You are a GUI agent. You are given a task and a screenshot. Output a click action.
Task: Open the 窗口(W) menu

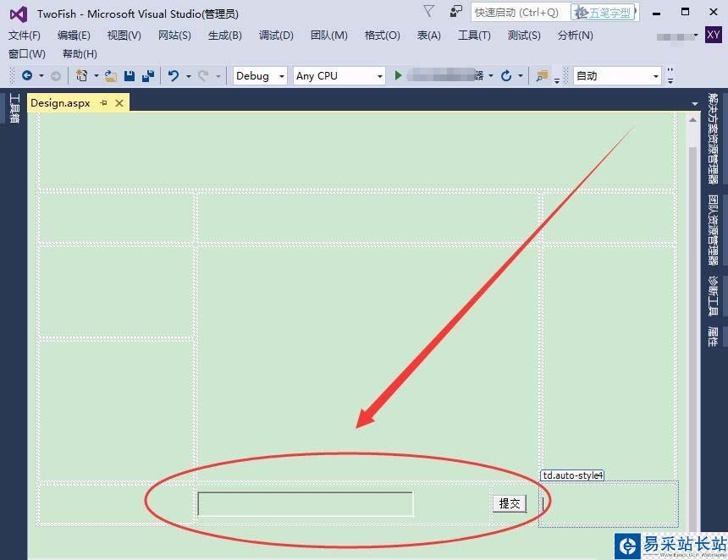[x=27, y=54]
